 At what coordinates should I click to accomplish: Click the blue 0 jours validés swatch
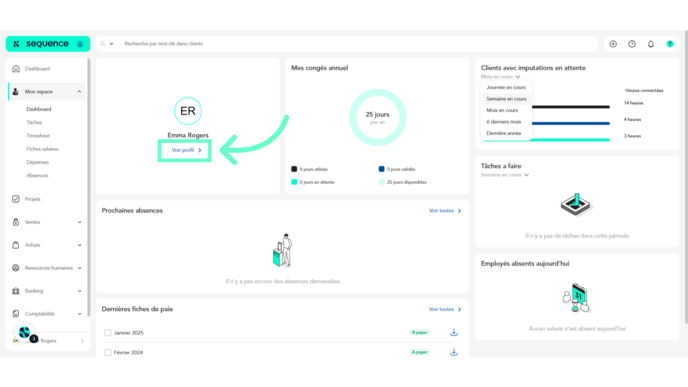381,169
